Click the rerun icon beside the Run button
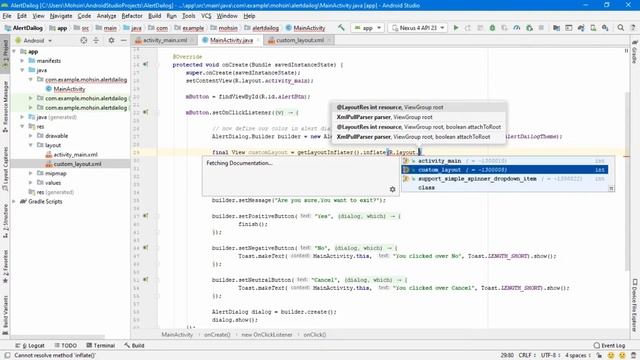 click(x=468, y=28)
